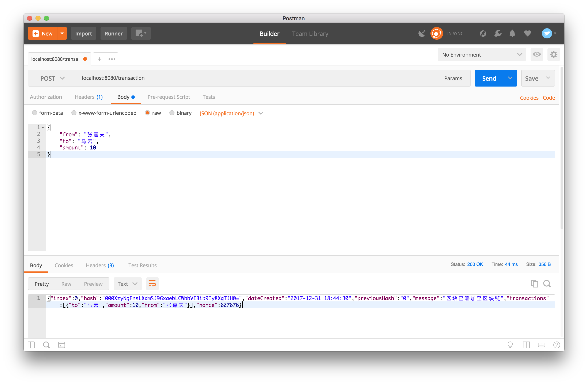Click the New button
588x385 pixels.
42,33
